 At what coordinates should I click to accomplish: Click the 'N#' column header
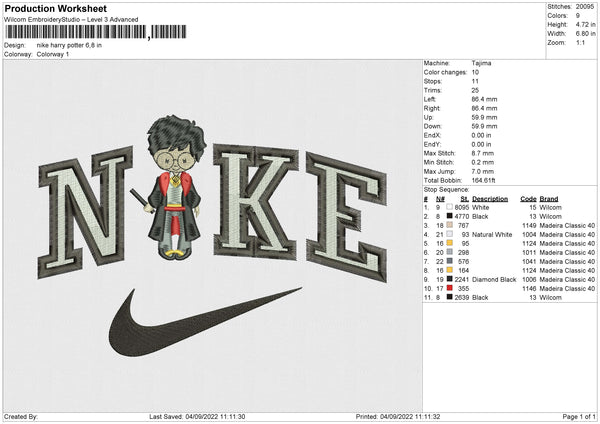[x=440, y=199]
